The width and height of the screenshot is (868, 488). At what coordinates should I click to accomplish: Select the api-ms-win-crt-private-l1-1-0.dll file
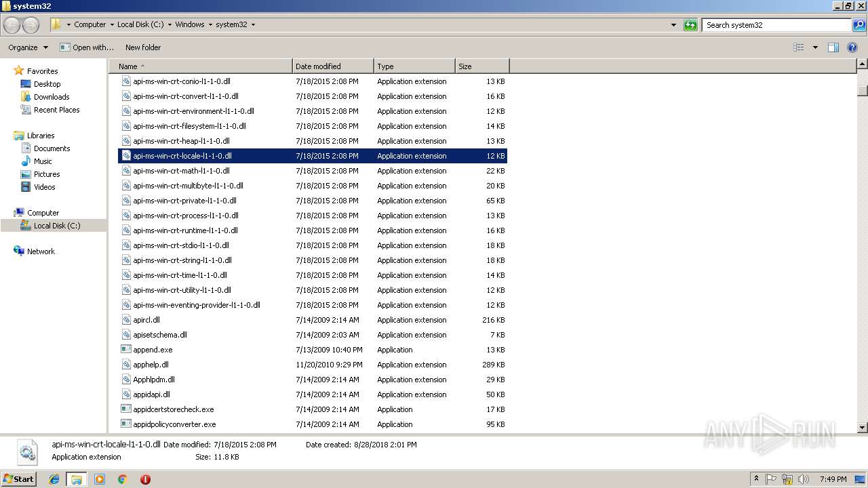point(313,201)
